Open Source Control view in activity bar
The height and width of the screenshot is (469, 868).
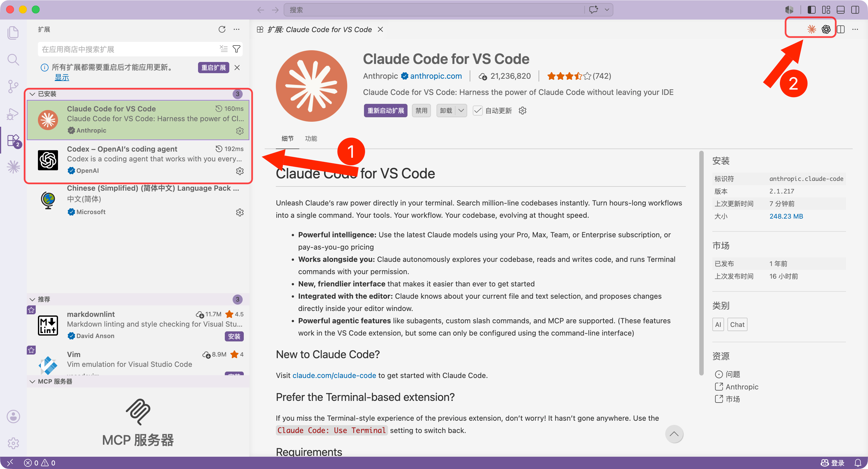click(13, 87)
